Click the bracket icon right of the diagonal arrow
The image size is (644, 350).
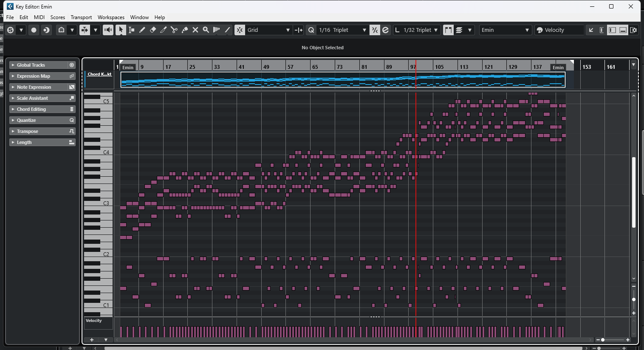tap(602, 30)
